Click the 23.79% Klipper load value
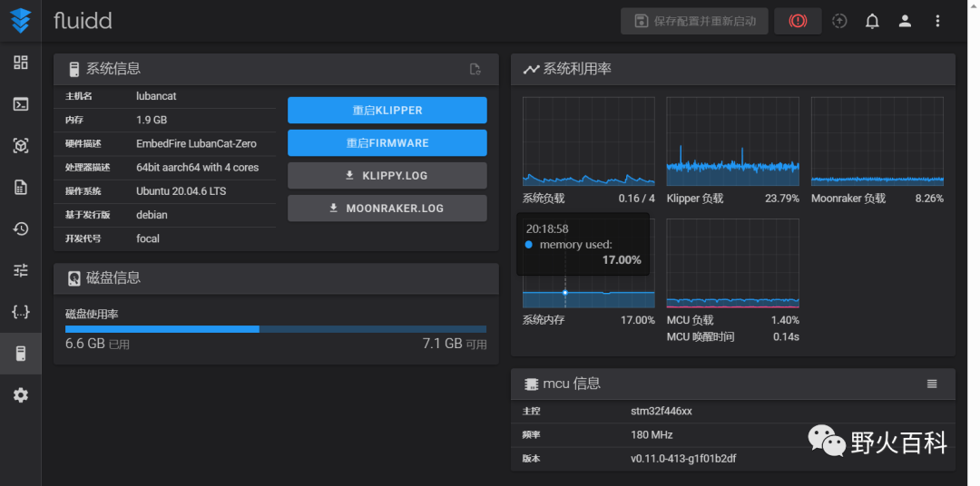This screenshot has height=486, width=980. [x=782, y=199]
